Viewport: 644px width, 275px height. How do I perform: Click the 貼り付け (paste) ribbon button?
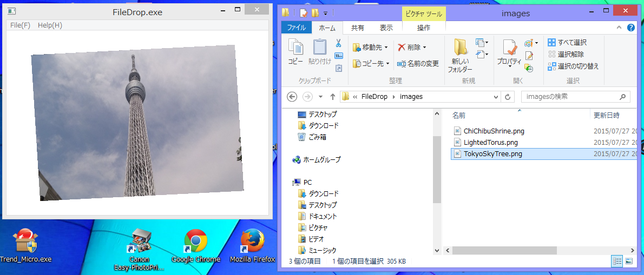click(320, 52)
